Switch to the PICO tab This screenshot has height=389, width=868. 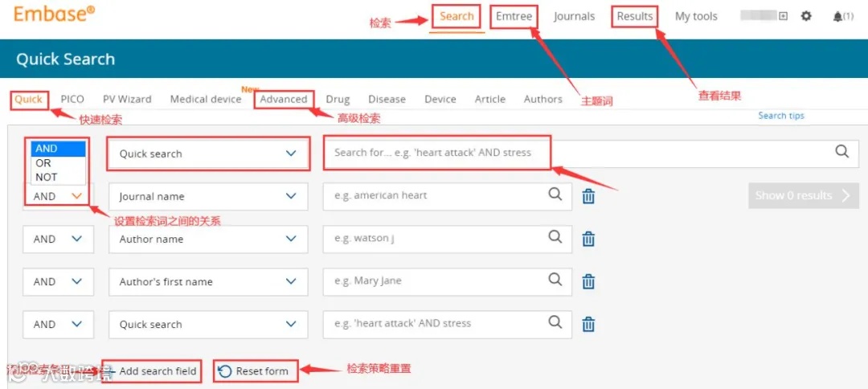pyautogui.click(x=72, y=99)
